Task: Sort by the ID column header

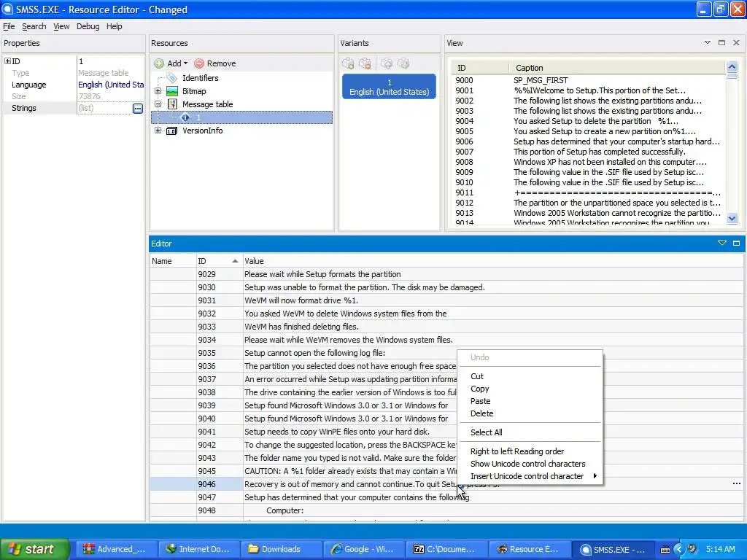Action: coord(219,261)
